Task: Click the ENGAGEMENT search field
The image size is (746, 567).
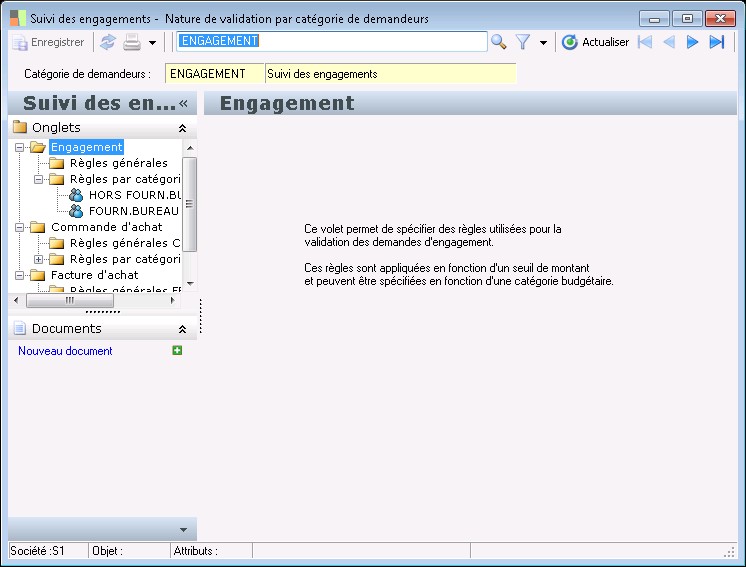Action: click(332, 41)
